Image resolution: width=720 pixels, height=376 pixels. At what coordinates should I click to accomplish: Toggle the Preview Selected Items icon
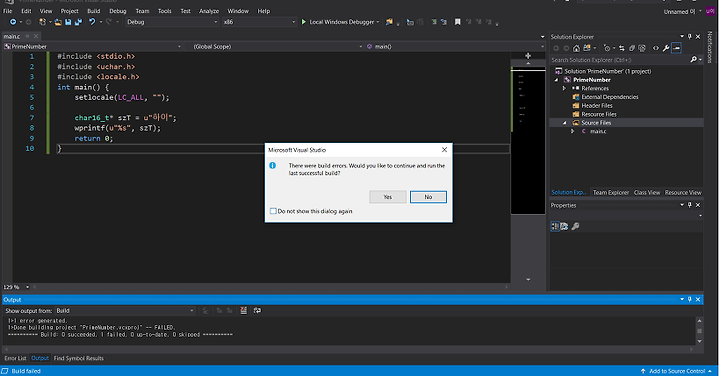(x=676, y=48)
